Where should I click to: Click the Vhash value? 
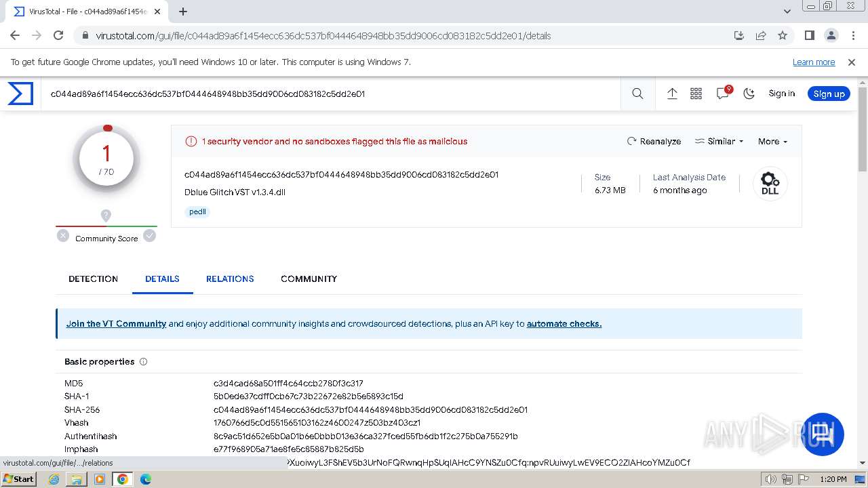317,423
